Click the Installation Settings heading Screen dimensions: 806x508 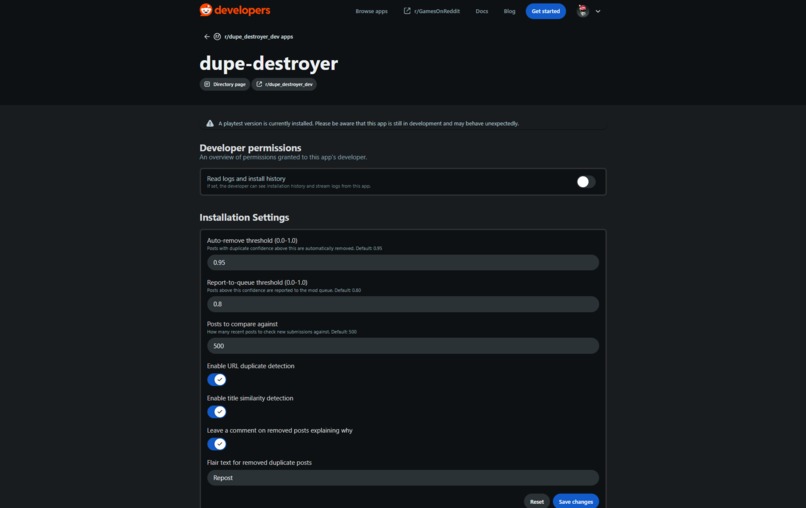click(244, 217)
